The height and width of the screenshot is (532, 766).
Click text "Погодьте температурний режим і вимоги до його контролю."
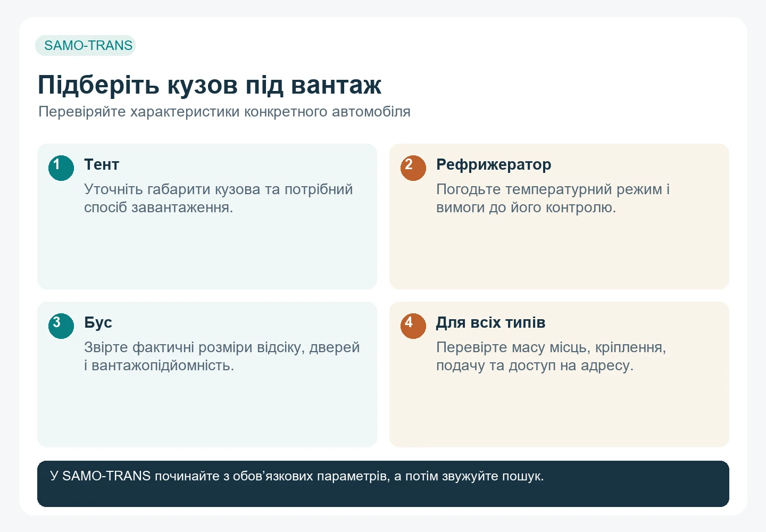click(553, 198)
